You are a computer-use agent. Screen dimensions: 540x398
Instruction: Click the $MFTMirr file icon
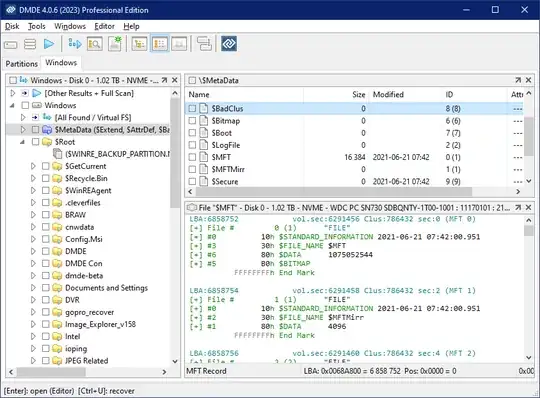coord(204,169)
